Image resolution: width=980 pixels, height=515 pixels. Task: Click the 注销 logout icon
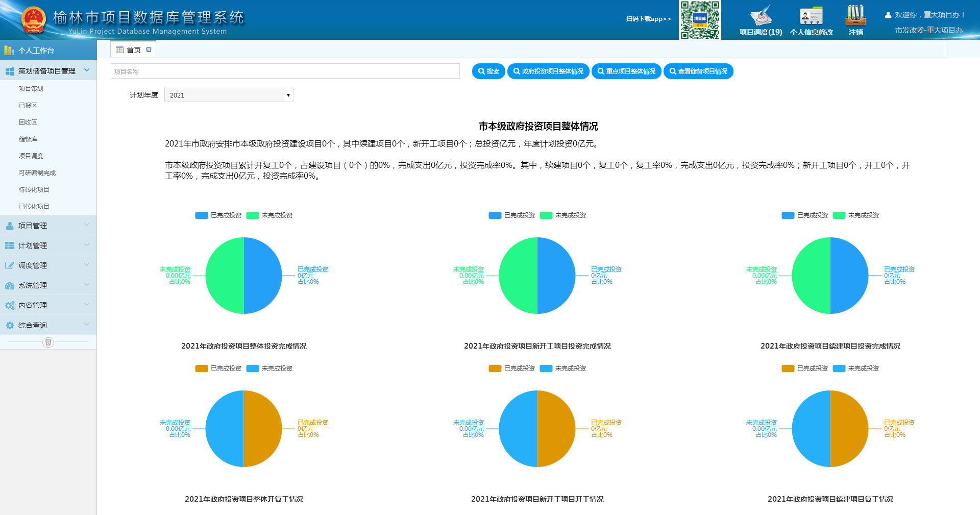tap(855, 16)
